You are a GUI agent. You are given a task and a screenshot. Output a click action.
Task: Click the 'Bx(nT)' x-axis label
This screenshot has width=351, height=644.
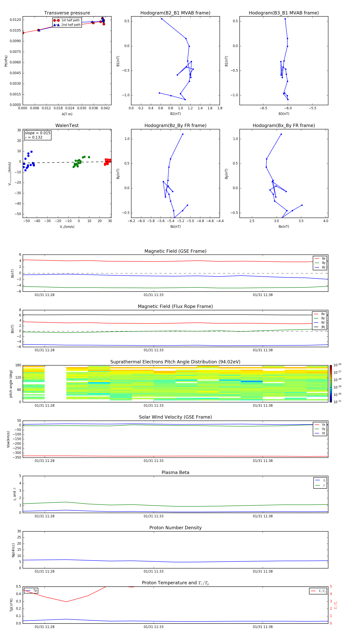(284, 227)
